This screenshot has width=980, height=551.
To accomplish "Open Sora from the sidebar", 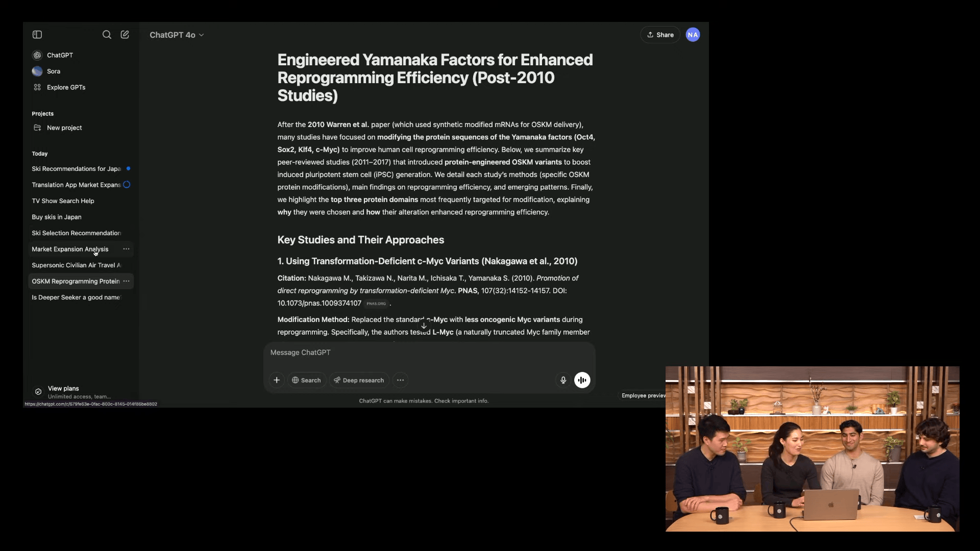I will click(53, 71).
